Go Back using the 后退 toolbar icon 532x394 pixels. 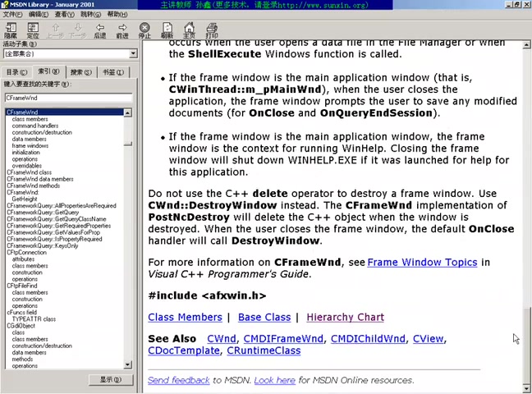[100, 30]
